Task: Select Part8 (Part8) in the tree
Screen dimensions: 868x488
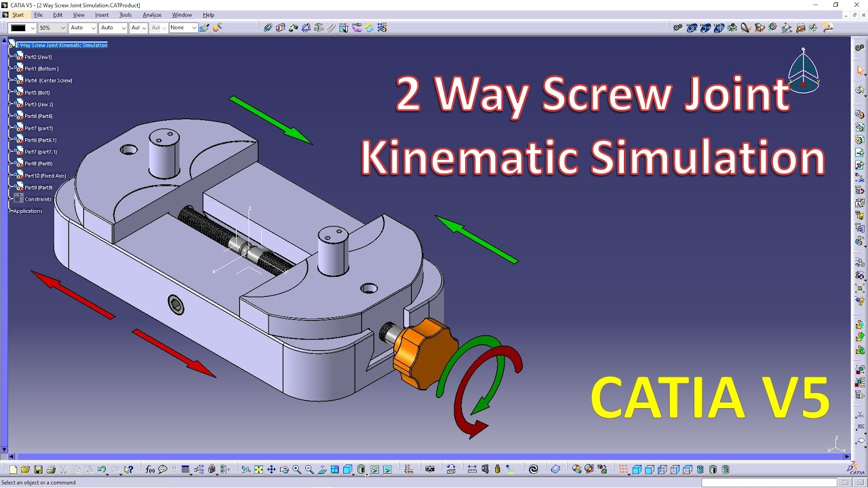Action: [39, 164]
